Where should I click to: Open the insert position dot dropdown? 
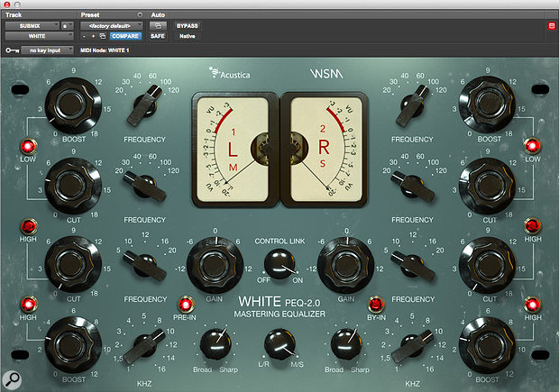click(67, 25)
